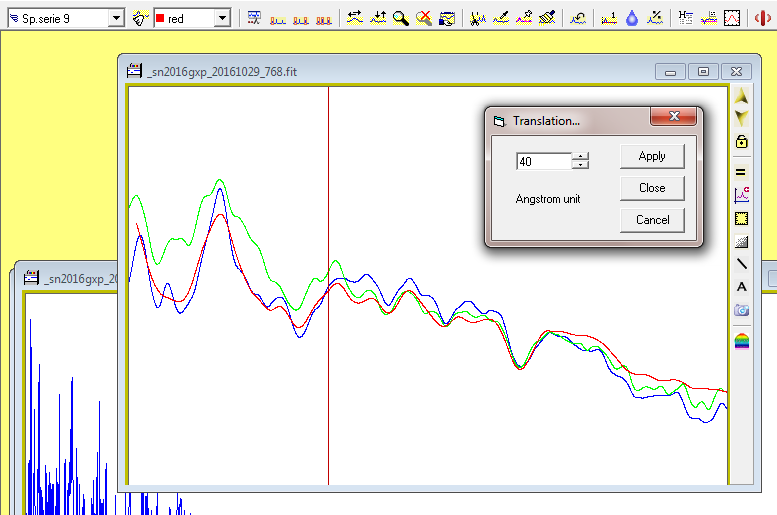Click the red vertical cursor line in the plot
The image size is (777, 515).
[x=328, y=286]
